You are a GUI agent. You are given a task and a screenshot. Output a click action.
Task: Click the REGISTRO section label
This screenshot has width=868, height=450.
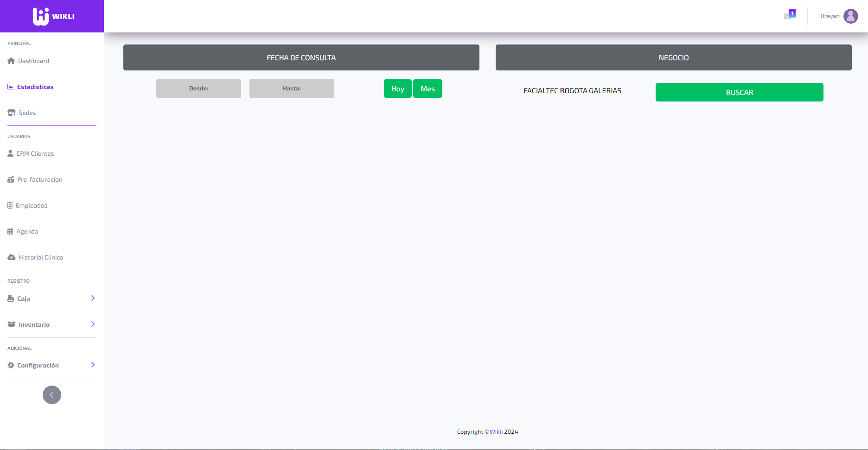(x=19, y=281)
